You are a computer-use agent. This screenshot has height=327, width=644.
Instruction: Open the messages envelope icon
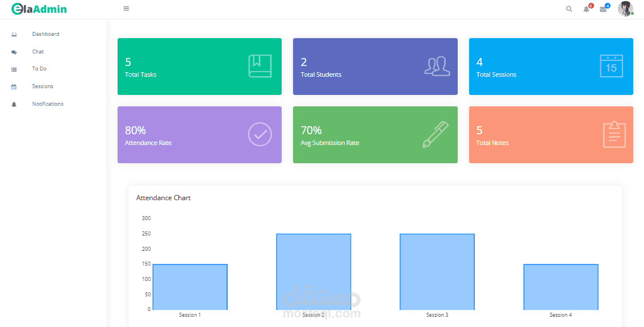(603, 10)
